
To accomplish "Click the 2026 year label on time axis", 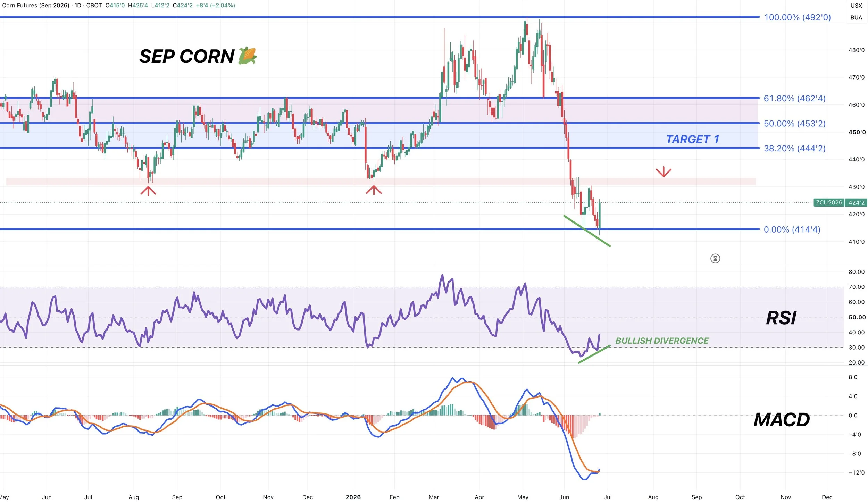I will click(353, 497).
